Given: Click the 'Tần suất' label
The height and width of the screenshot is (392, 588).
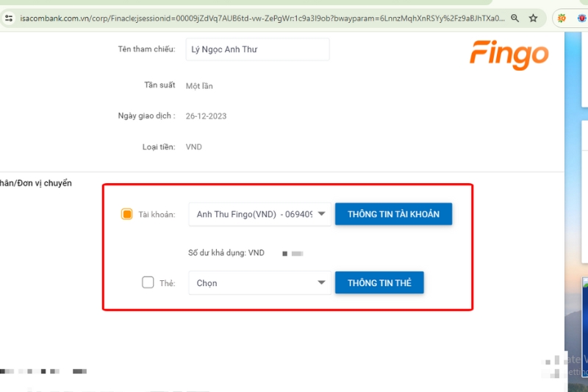Looking at the screenshot, I should pos(159,85).
